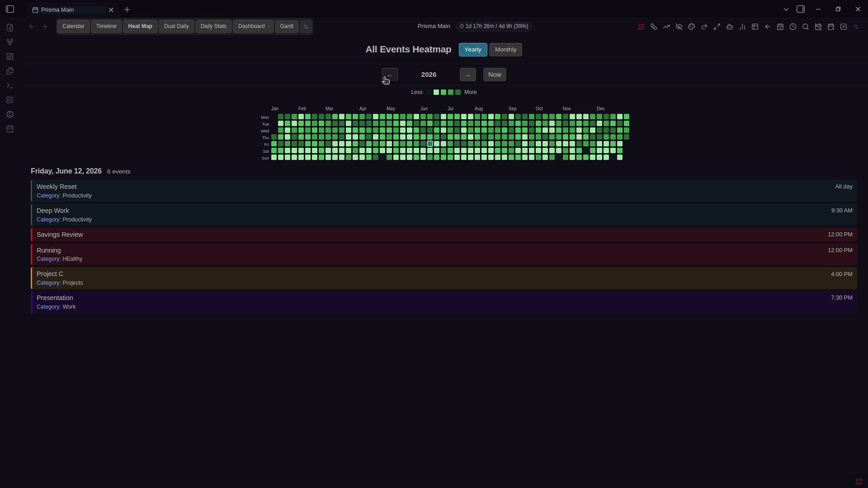This screenshot has height=488, width=868.
Task: Open tab list chevron in title bar
Action: click(x=786, y=9)
